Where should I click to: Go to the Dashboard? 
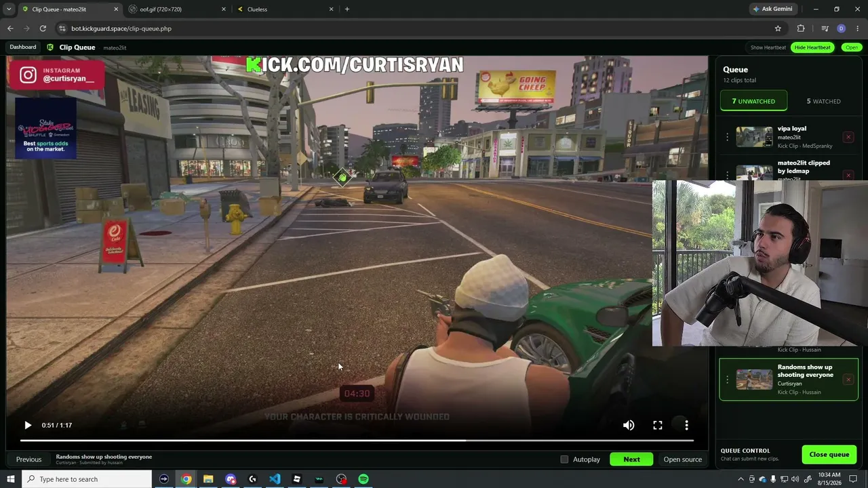point(22,47)
